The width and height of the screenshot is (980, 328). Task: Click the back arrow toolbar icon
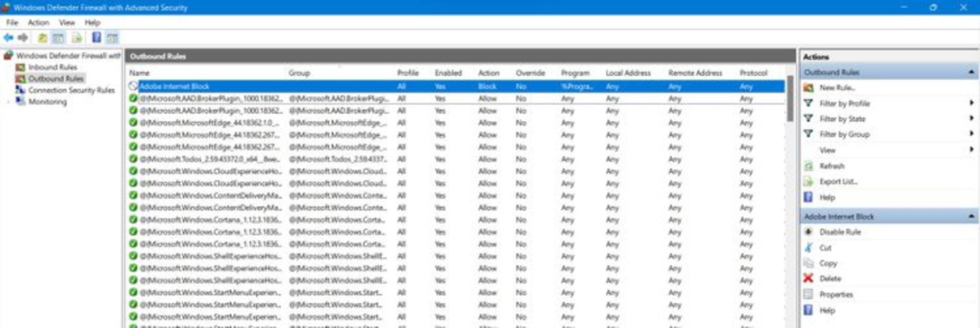pyautogui.click(x=9, y=38)
